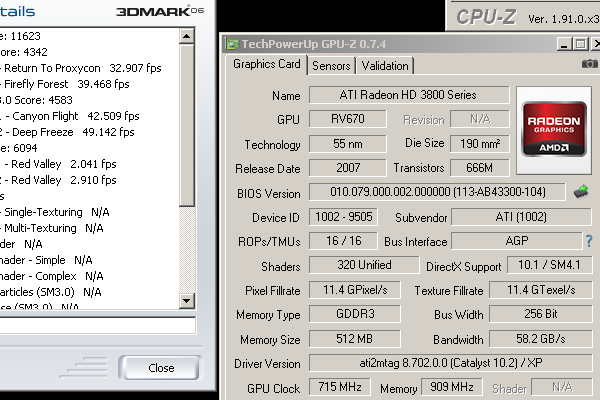
Task: Click the Memory Type field GDDR3
Action: [355, 314]
